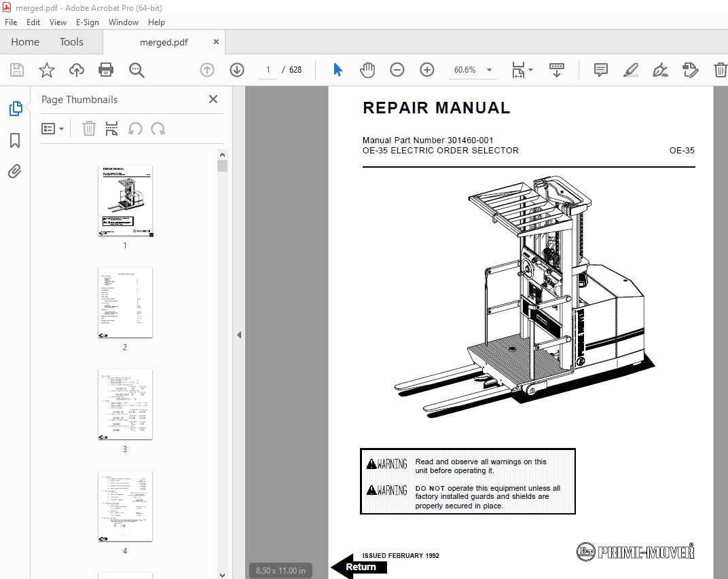Print the document
This screenshot has height=579, width=728.
pos(106,70)
